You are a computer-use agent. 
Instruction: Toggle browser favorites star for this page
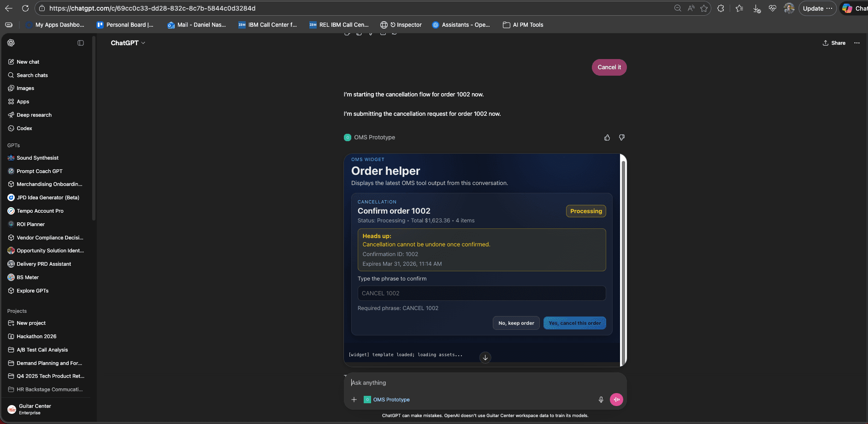704,8
